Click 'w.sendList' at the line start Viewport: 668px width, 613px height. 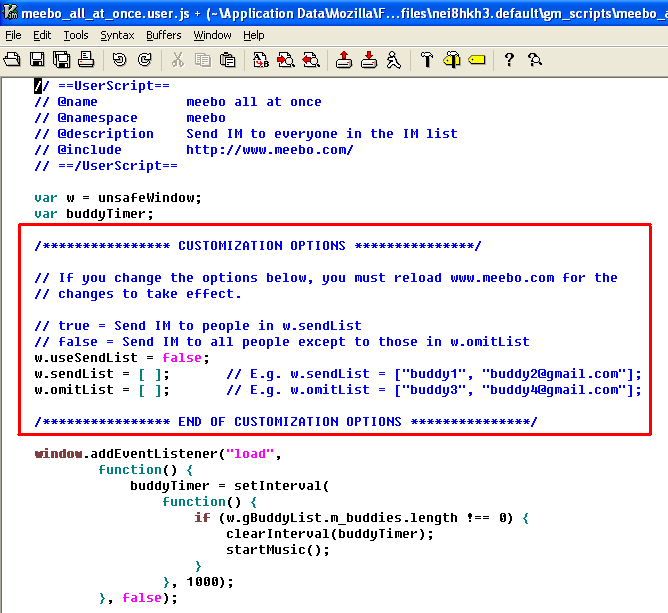(x=74, y=374)
